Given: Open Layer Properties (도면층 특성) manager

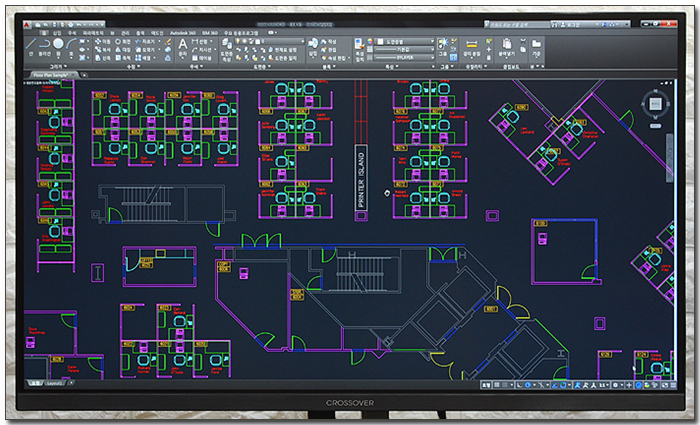Looking at the screenshot, I should [x=225, y=49].
